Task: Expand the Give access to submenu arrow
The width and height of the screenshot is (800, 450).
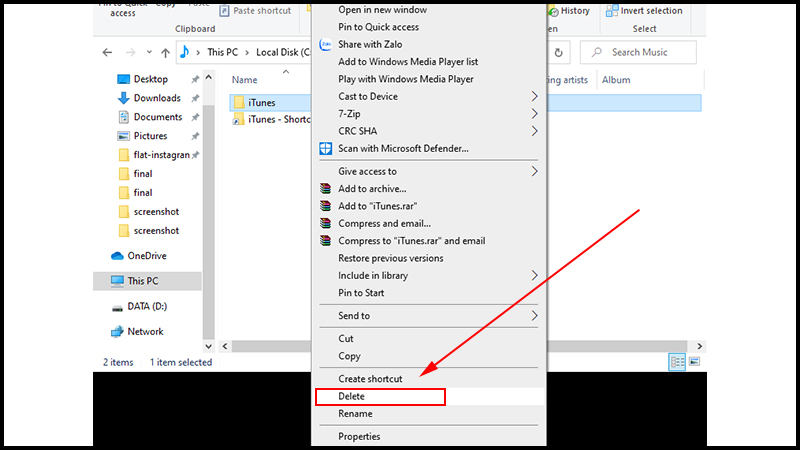Action: tap(534, 171)
